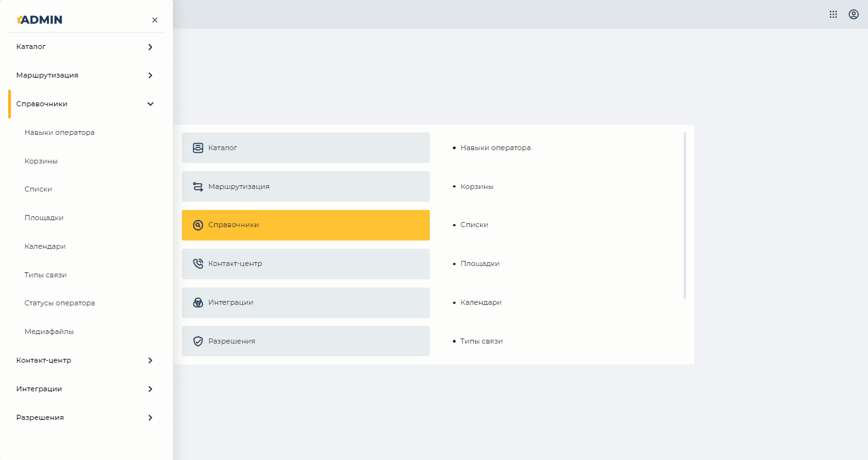
Task: Select the Справочники sidebar section label
Action: click(42, 104)
